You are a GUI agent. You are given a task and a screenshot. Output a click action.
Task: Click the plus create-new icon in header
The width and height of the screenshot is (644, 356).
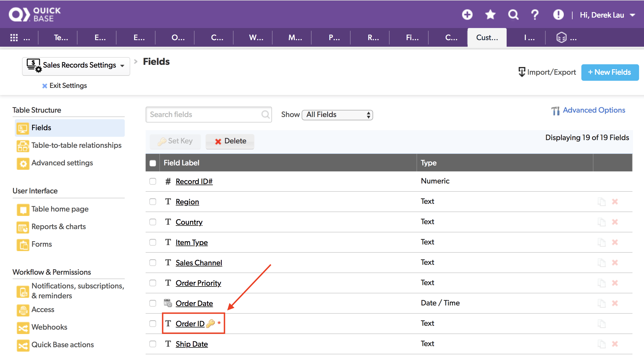point(467,15)
